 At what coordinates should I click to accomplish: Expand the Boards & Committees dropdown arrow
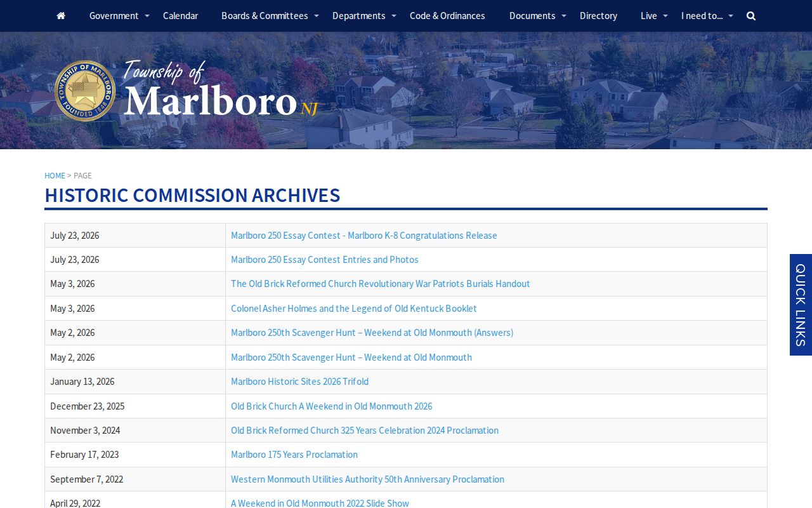(x=317, y=16)
